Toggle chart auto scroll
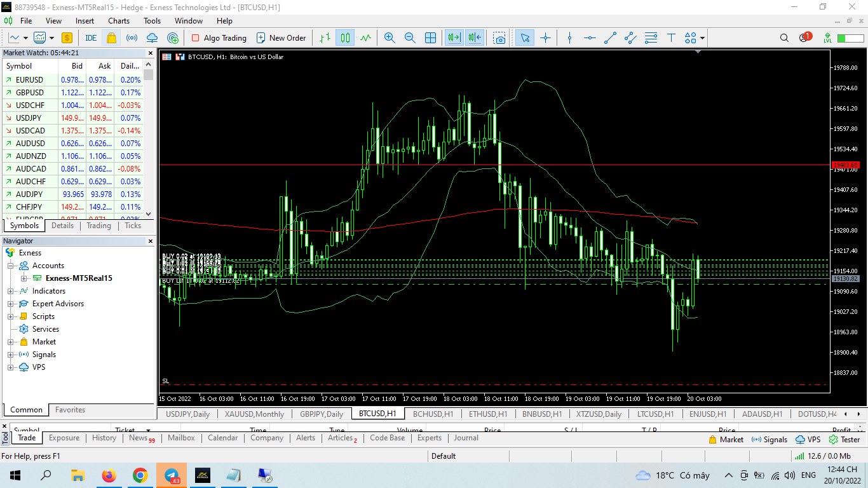868x488 pixels. [454, 38]
